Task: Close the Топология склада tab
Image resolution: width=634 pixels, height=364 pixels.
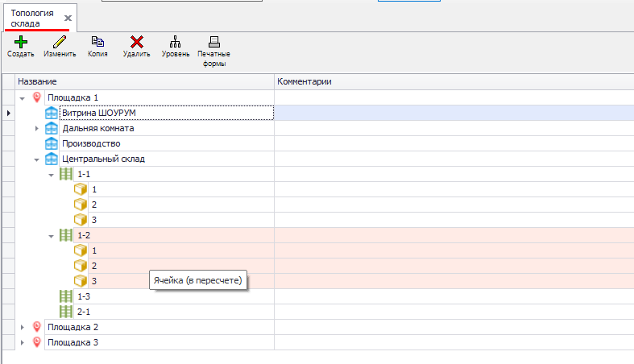Action: [x=68, y=18]
